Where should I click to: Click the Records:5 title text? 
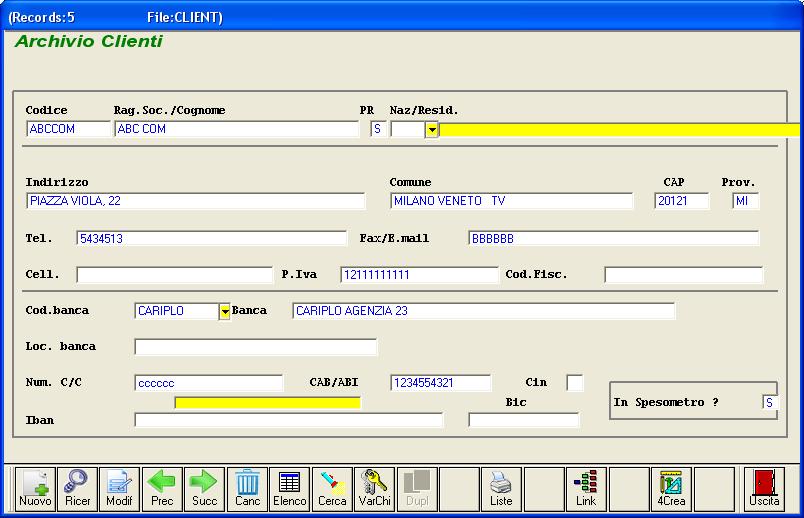[42, 17]
